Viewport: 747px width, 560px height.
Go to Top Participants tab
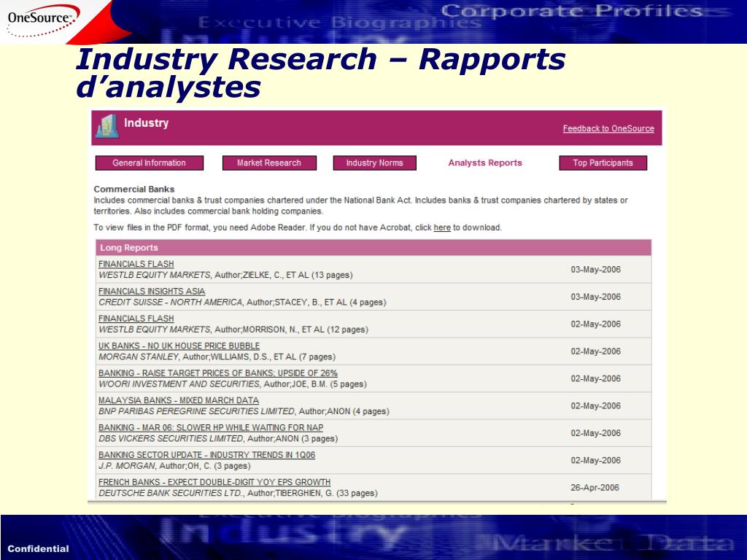(x=603, y=163)
